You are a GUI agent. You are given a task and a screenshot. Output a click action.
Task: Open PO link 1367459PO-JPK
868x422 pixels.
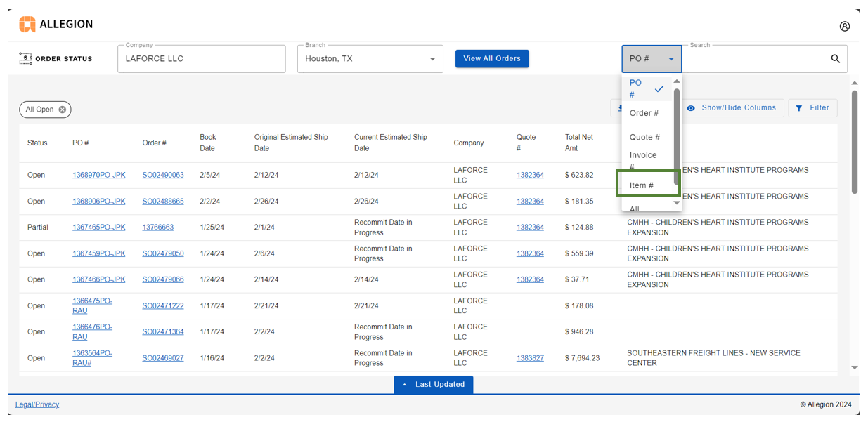click(x=99, y=253)
